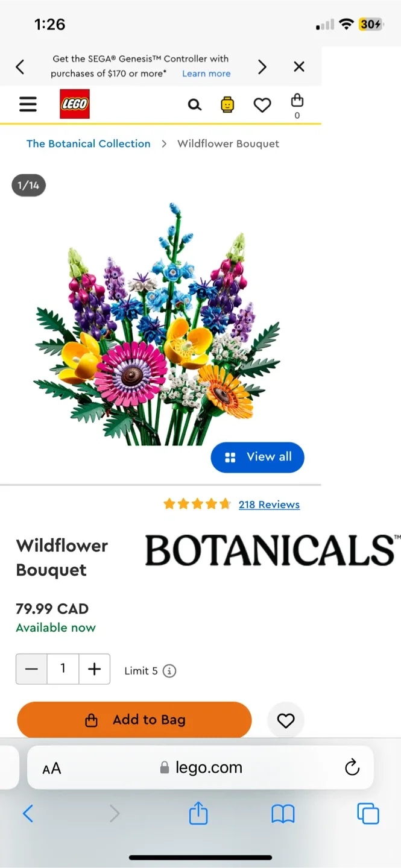Add Wildflower Bouquet to wishlist heart button
This screenshot has height=868, width=401.
(x=286, y=720)
